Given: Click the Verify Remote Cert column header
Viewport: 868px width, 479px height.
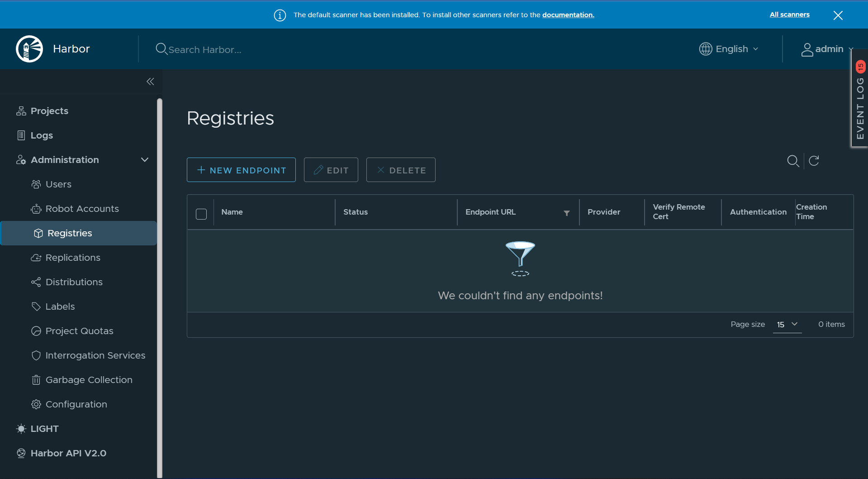Looking at the screenshot, I should (x=679, y=212).
